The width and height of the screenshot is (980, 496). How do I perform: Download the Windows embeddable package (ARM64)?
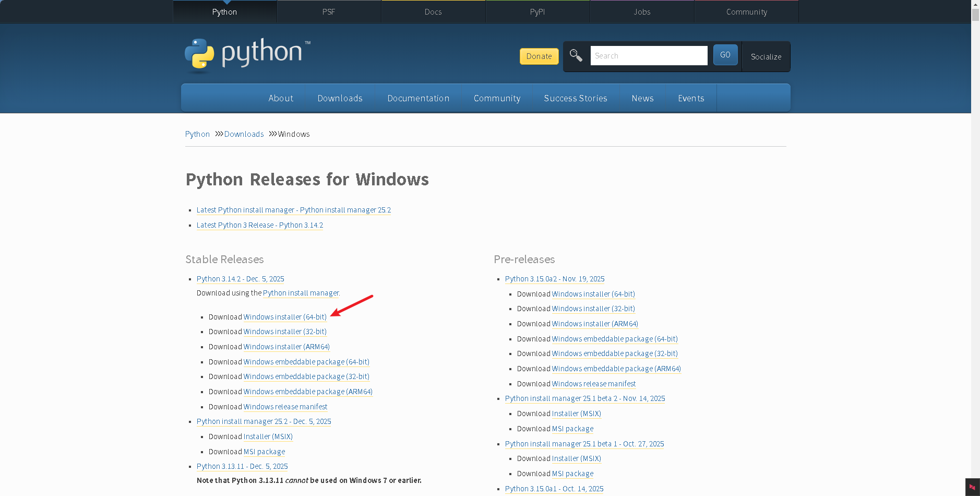pos(308,391)
